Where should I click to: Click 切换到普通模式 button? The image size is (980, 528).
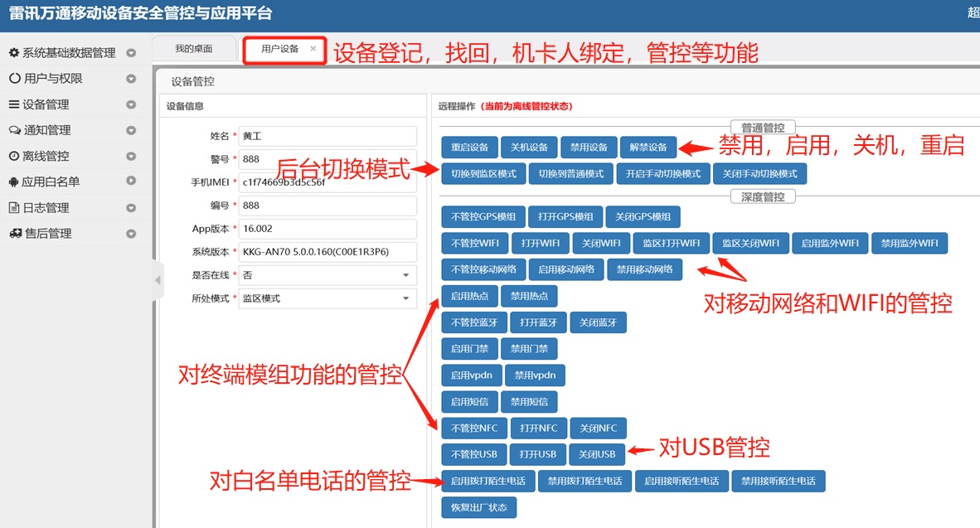coord(571,174)
